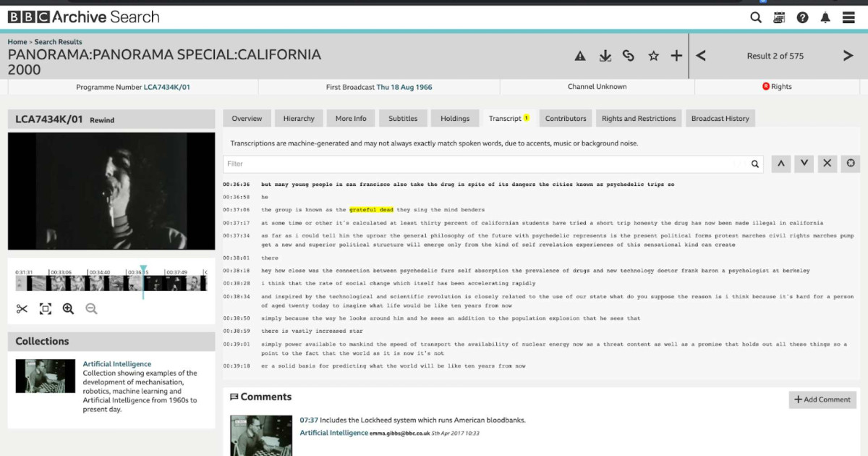868x456 pixels.
Task: Switch to the Hierarchy tab
Action: (299, 119)
